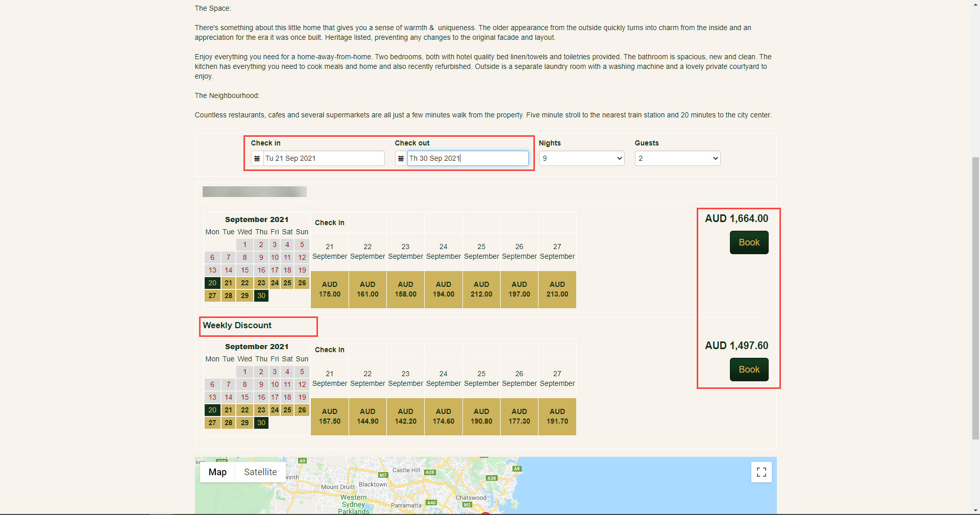The image size is (980, 515).
Task: Click the calendar icon beside Check in
Action: [257, 159]
